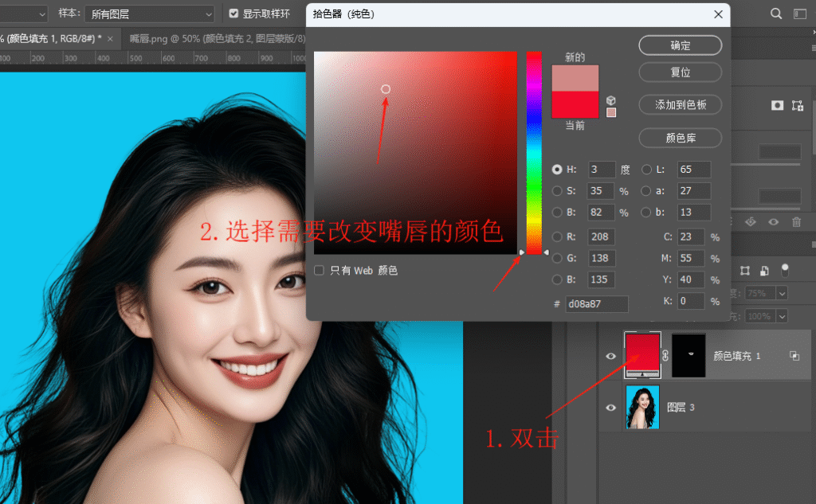Select the a: radio button

click(x=646, y=191)
